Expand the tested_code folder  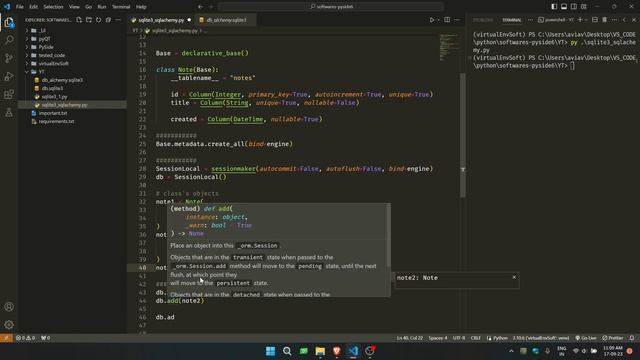(x=72, y=55)
